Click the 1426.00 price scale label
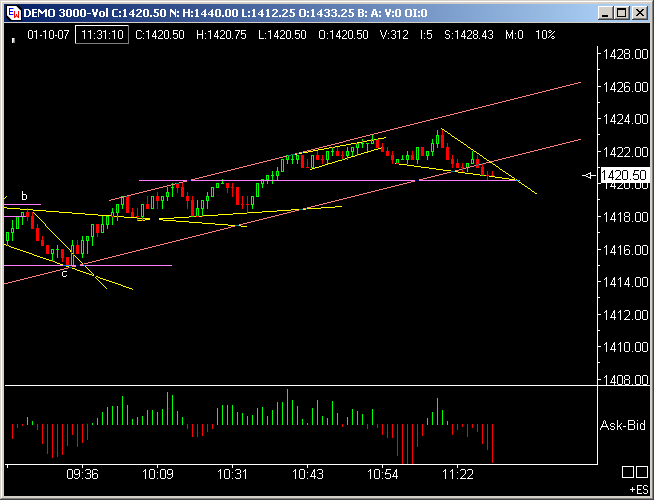The height and width of the screenshot is (500, 654). click(x=626, y=87)
